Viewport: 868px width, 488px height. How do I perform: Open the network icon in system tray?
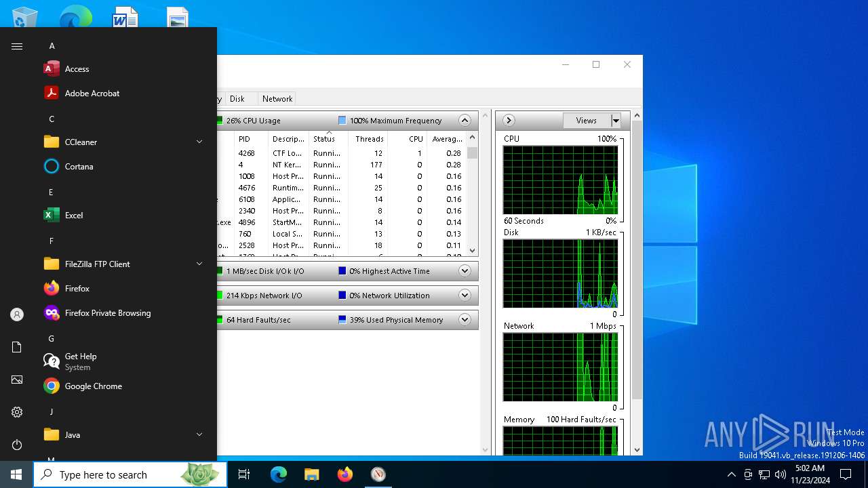point(764,474)
